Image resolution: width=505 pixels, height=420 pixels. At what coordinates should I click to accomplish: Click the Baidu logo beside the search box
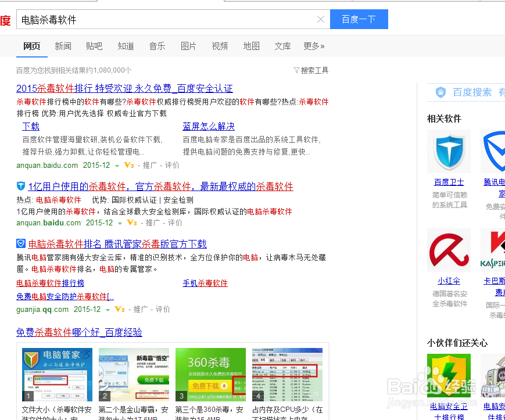(5, 20)
